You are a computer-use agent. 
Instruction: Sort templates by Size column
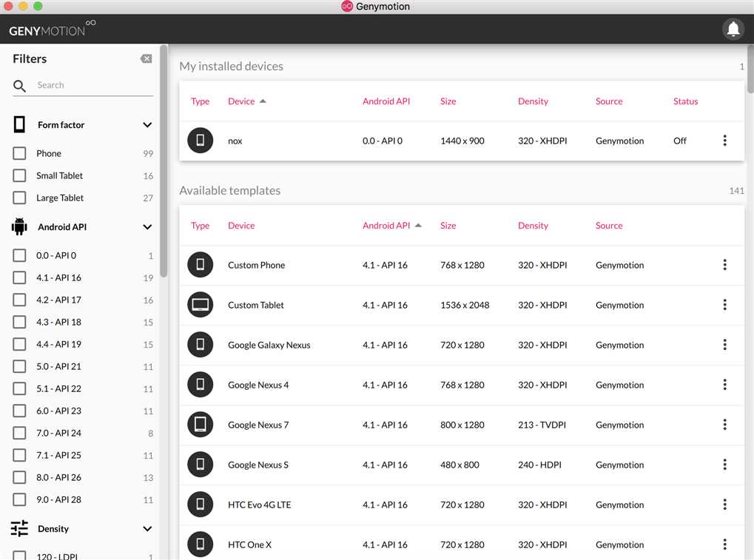coord(448,226)
